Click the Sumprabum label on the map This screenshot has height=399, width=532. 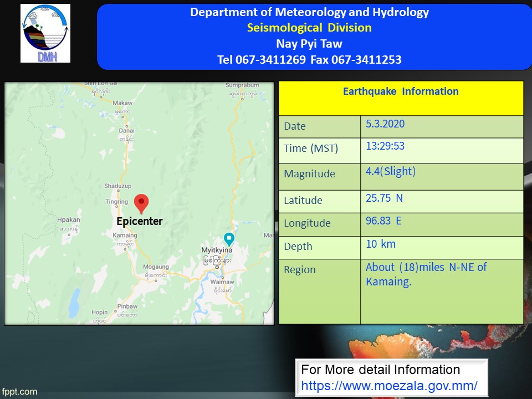coord(242,85)
